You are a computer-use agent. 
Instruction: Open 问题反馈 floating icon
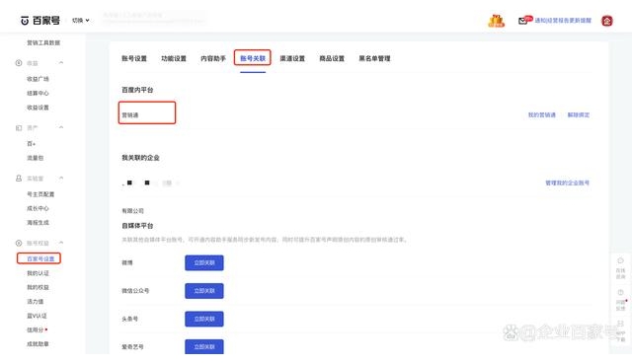pos(620,300)
